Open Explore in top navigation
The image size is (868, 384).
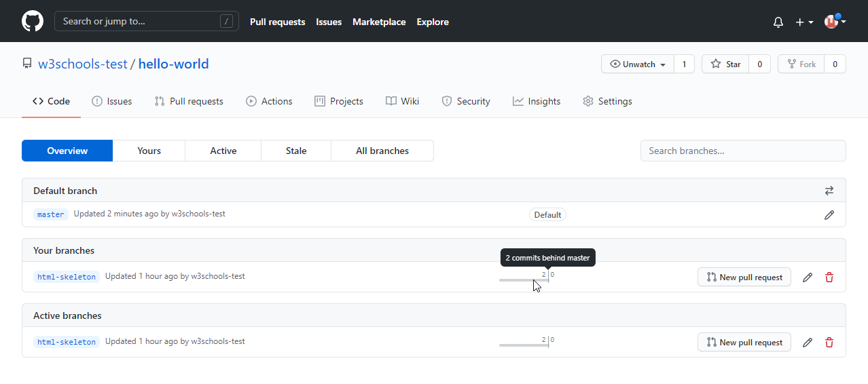[x=433, y=22]
